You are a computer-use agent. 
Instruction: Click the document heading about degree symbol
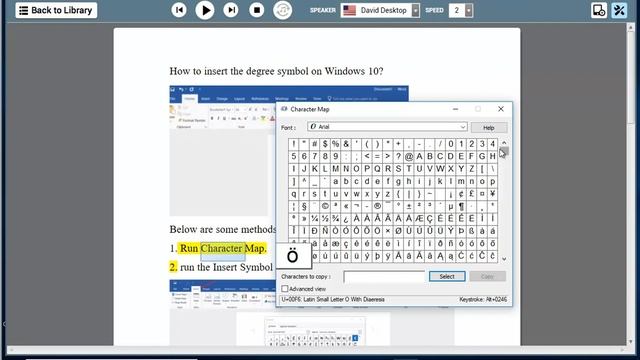click(x=276, y=71)
